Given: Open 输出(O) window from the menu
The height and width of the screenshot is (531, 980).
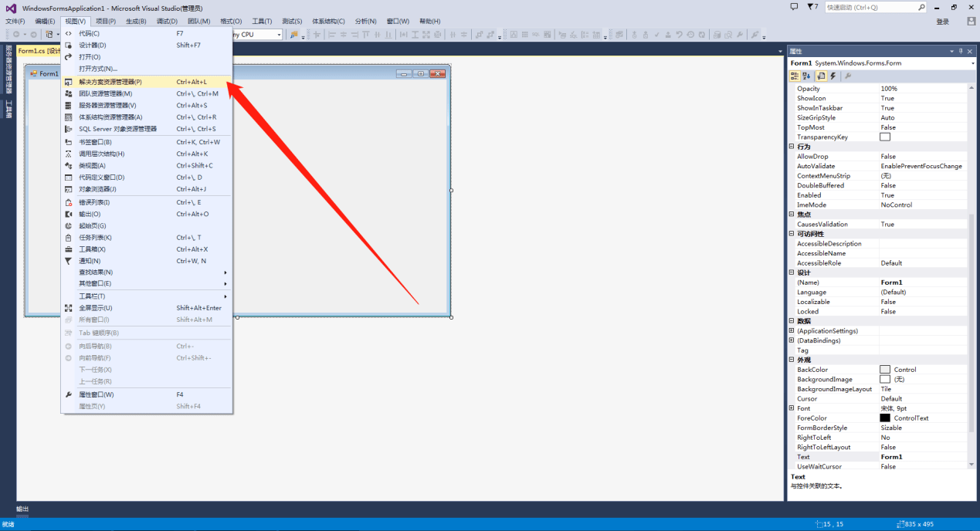Looking at the screenshot, I should tap(147, 214).
